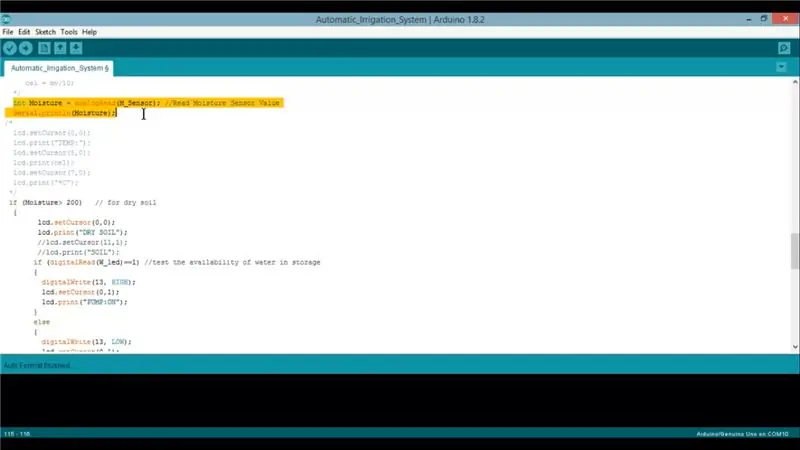Image resolution: width=800 pixels, height=450 pixels.
Task: Click the editor scrollbar down arrow
Action: (x=795, y=347)
